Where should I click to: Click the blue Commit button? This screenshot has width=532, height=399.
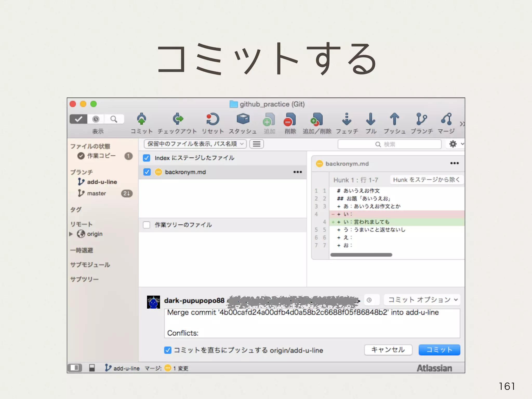tap(439, 350)
